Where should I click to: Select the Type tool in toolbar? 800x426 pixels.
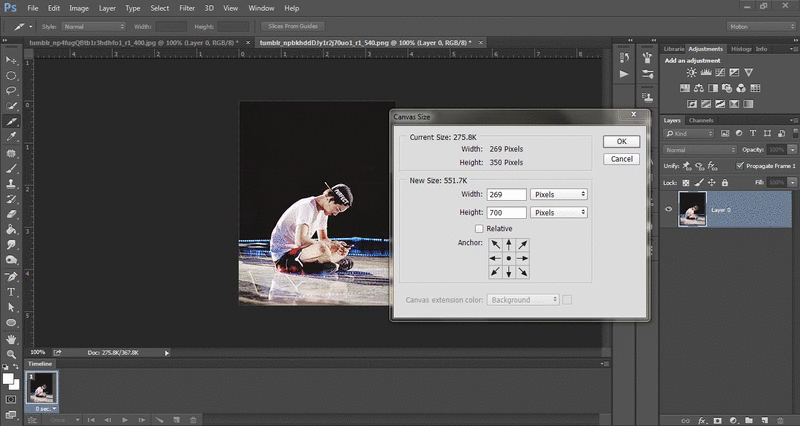pyautogui.click(x=11, y=292)
